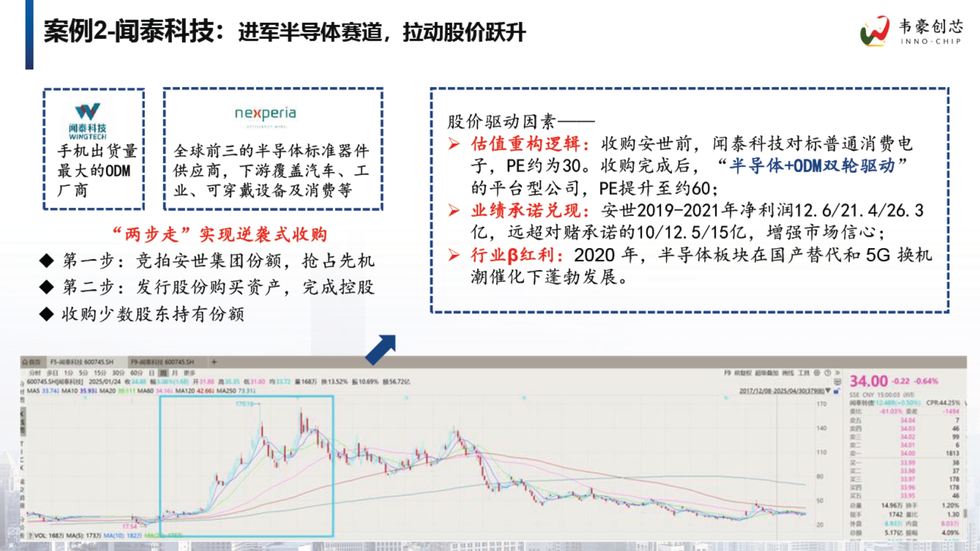Viewport: 980px width, 551px height.
Task: Open 超级叠加 overlay comparison
Action: tap(767, 373)
